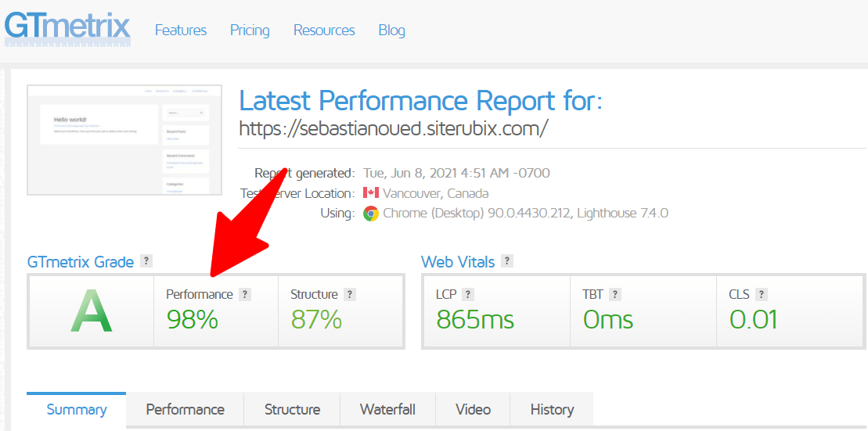Click the Chrome browser icon

point(371,214)
